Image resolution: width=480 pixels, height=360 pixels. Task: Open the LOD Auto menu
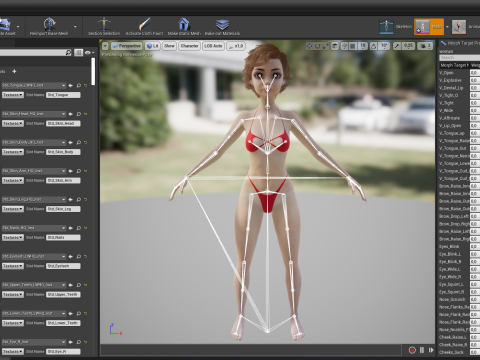[x=213, y=46]
